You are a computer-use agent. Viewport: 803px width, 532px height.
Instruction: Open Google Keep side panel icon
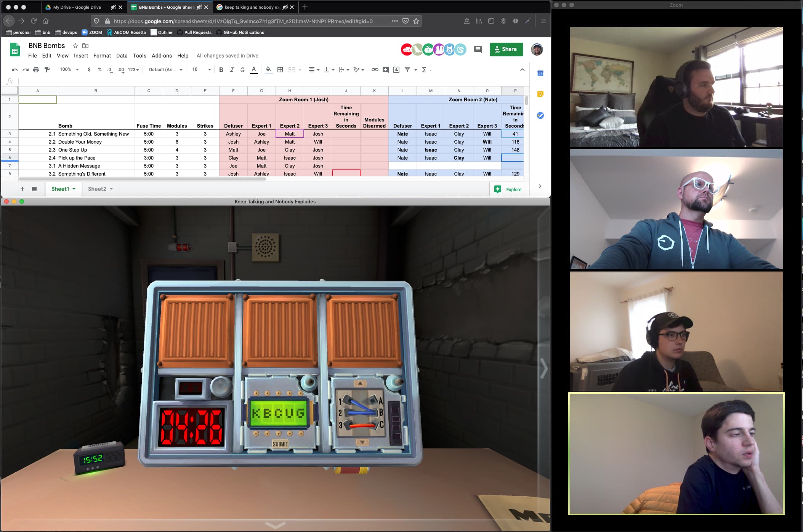click(540, 94)
